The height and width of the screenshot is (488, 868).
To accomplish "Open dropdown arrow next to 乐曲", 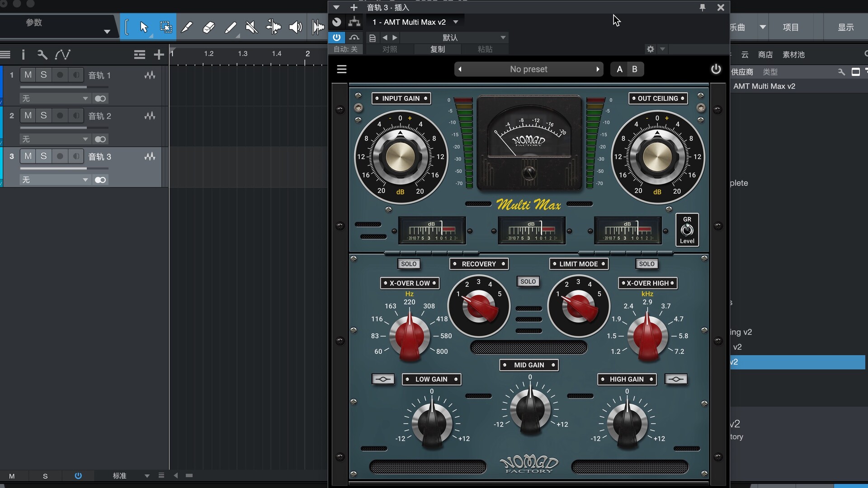I will [763, 27].
